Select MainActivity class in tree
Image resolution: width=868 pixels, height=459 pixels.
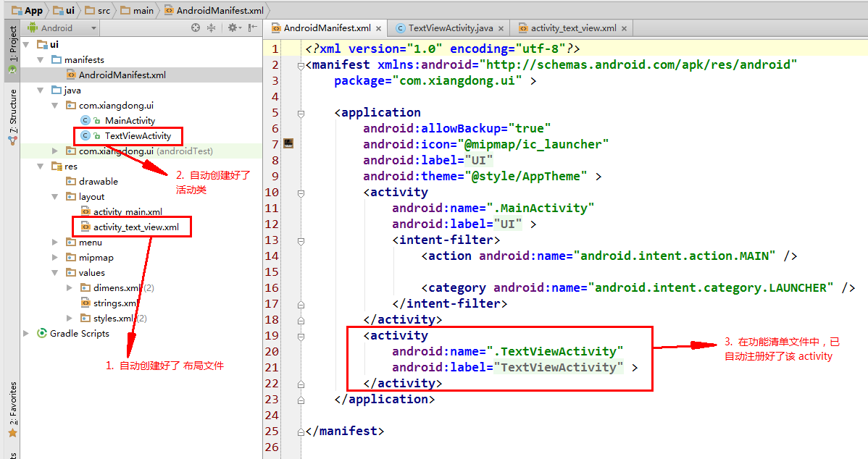tap(130, 121)
